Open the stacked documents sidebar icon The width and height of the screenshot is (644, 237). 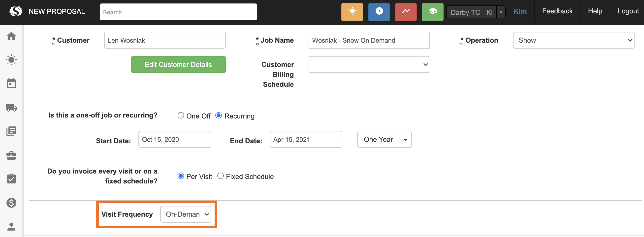pyautogui.click(x=11, y=131)
